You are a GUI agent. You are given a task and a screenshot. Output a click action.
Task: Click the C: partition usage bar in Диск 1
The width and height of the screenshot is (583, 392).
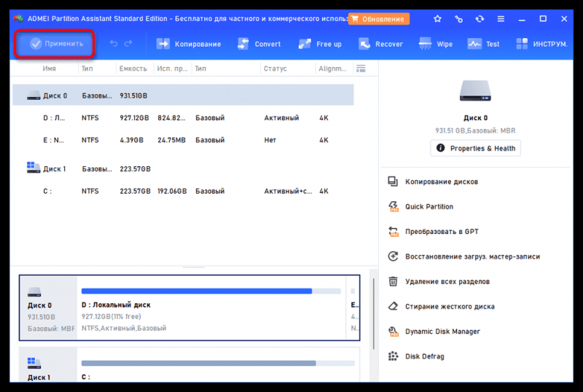(218, 363)
